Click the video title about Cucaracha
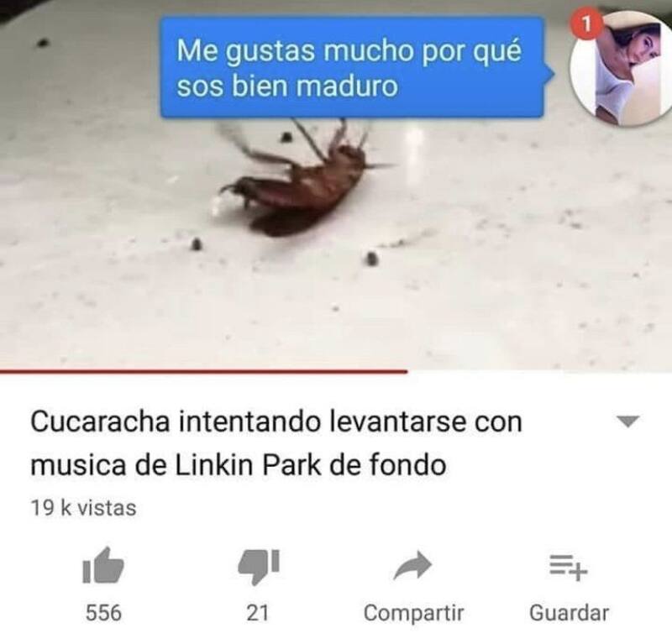Image resolution: width=672 pixels, height=644 pixels. pos(276,443)
